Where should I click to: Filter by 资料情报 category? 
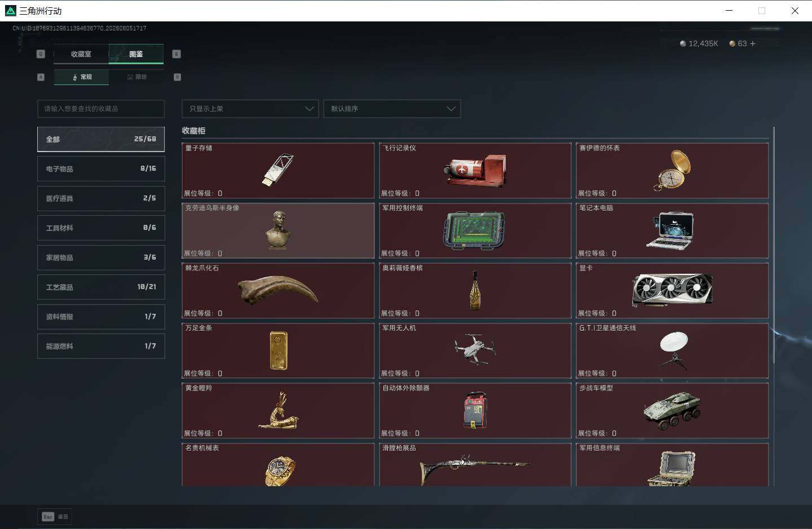[101, 317]
